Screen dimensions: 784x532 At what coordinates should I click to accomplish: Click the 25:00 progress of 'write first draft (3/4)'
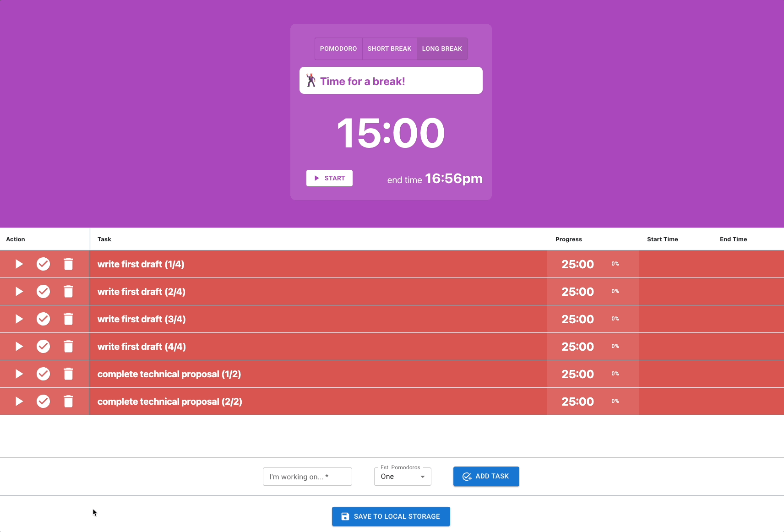[x=578, y=319]
